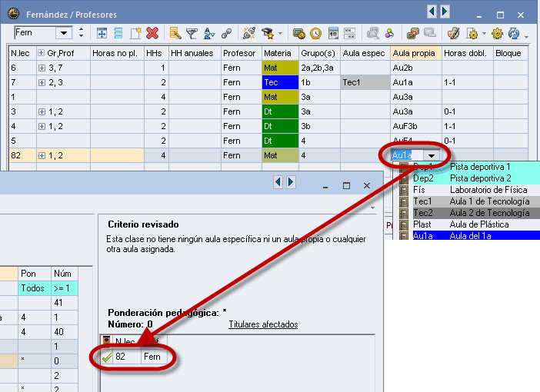Image resolution: width=540 pixels, height=392 pixels.
Task: Click the HH anuales column header
Action: tap(195, 53)
